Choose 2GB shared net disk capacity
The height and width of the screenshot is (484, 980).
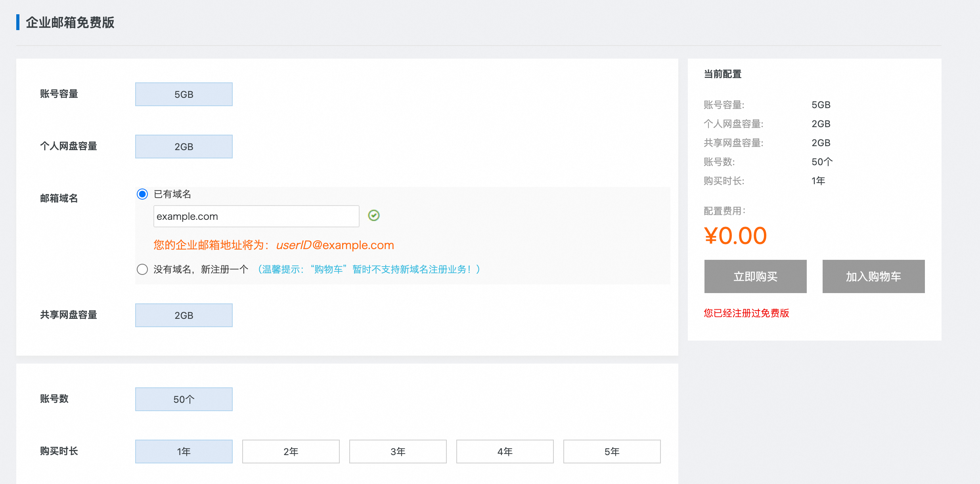point(184,315)
